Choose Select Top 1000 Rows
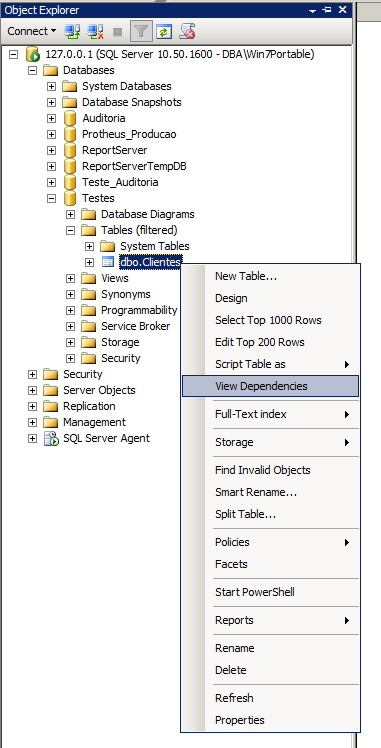This screenshot has width=381, height=748. tap(270, 320)
